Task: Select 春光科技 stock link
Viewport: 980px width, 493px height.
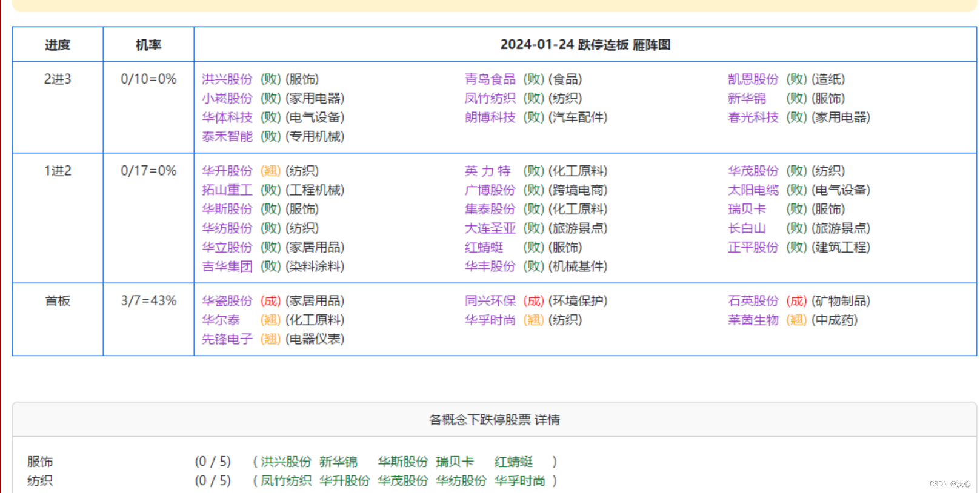Action: click(753, 117)
